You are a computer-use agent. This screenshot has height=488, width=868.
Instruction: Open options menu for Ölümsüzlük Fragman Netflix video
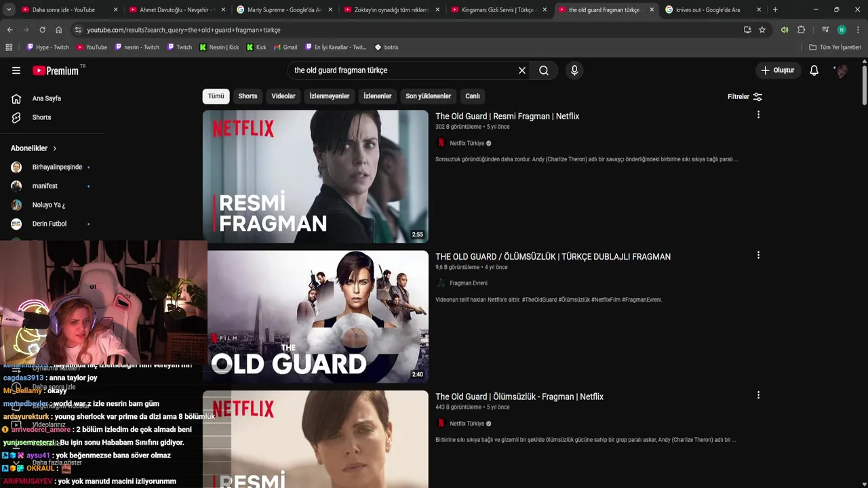click(x=758, y=395)
